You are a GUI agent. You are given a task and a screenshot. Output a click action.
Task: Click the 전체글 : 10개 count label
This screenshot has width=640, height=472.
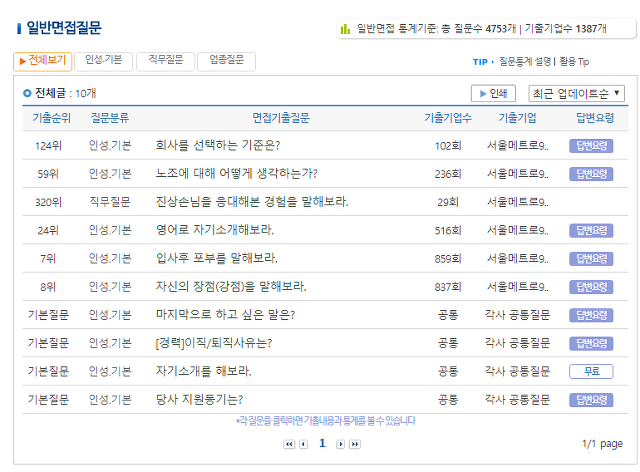click(65, 93)
